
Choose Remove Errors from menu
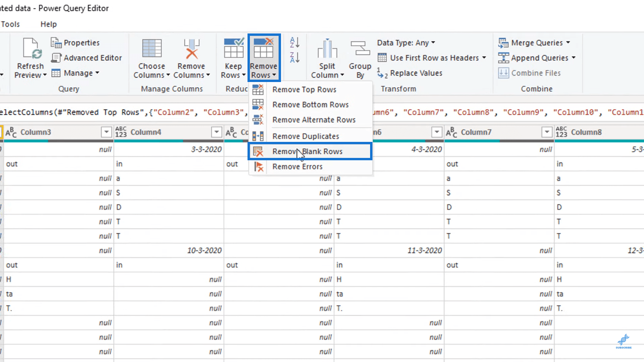click(x=311, y=166)
